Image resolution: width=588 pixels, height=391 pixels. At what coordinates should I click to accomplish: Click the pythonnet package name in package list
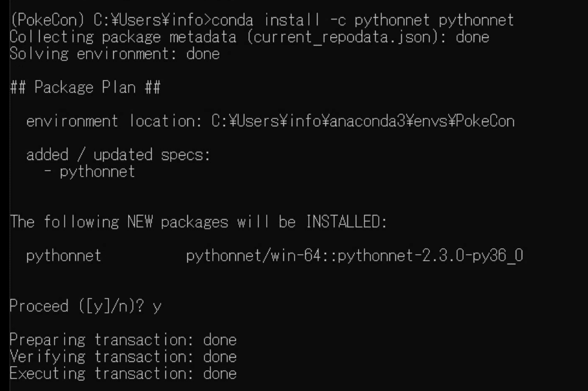(63, 257)
